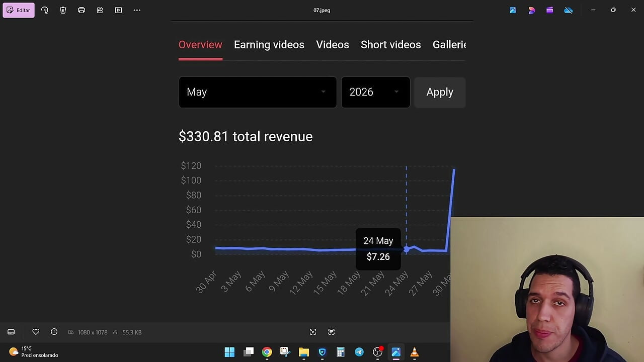Click the Editar image button
644x362 pixels.
[19, 10]
